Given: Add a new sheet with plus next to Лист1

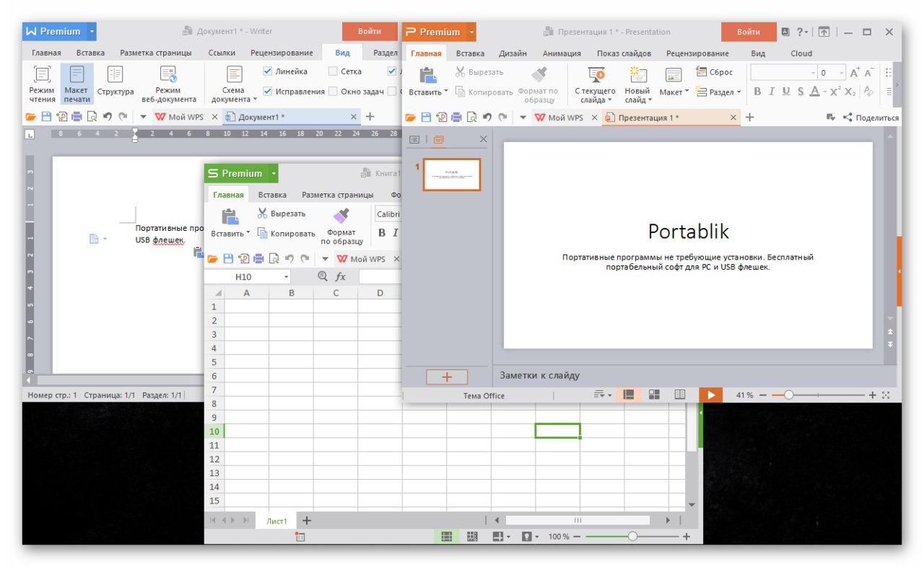Looking at the screenshot, I should coord(306,520).
